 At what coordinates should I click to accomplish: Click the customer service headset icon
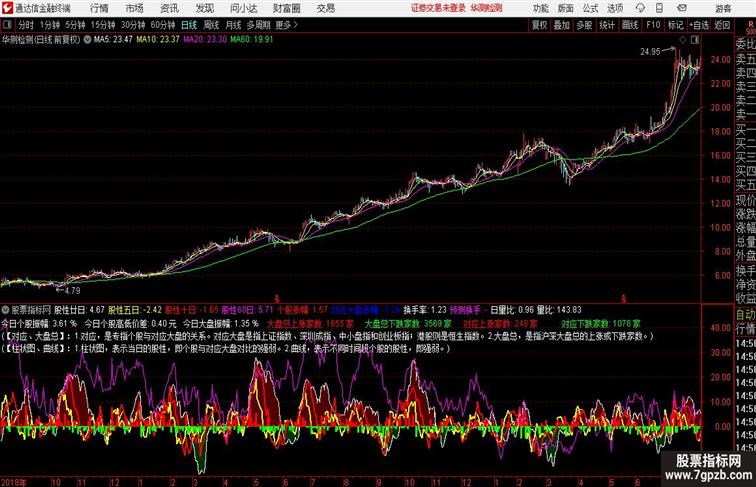[640, 8]
